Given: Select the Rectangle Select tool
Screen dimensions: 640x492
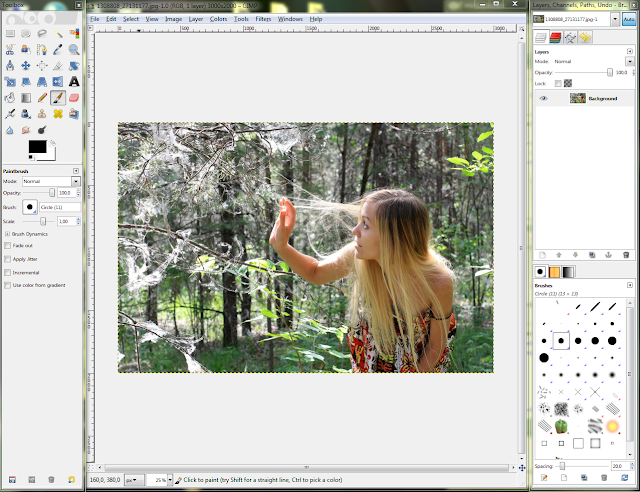Looking at the screenshot, I should coord(10,33).
